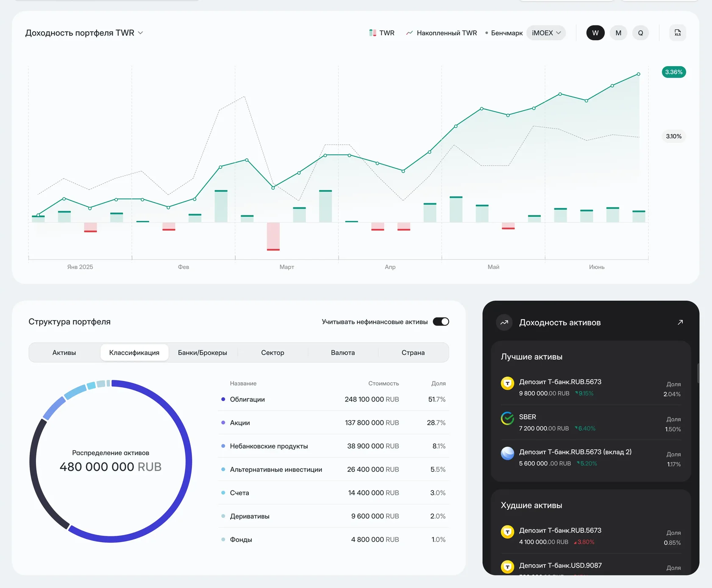Switch to the Валюта tab
Viewport: 712px width, 588px height.
pyautogui.click(x=343, y=353)
